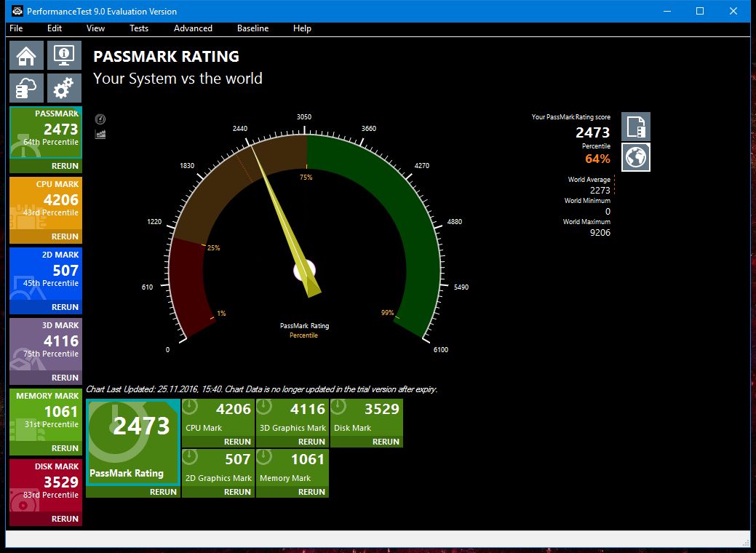Click the 'Chart Last Updated' notice text

coord(262,389)
